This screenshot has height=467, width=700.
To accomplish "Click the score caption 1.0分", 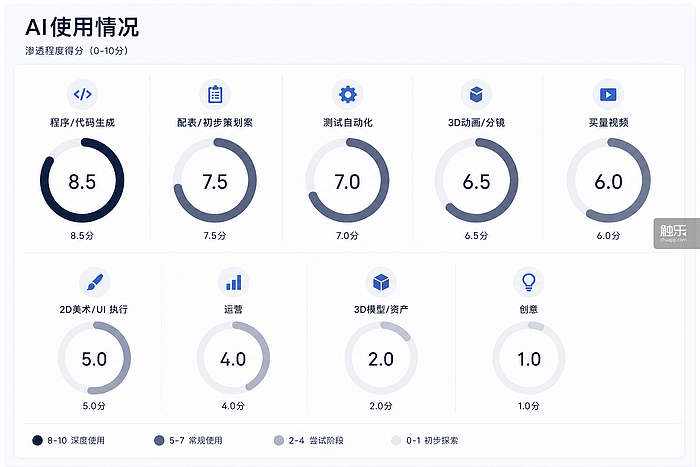I will (x=529, y=406).
